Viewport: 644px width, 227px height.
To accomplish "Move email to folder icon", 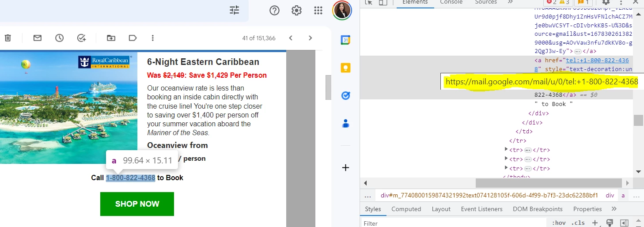I will [x=111, y=38].
